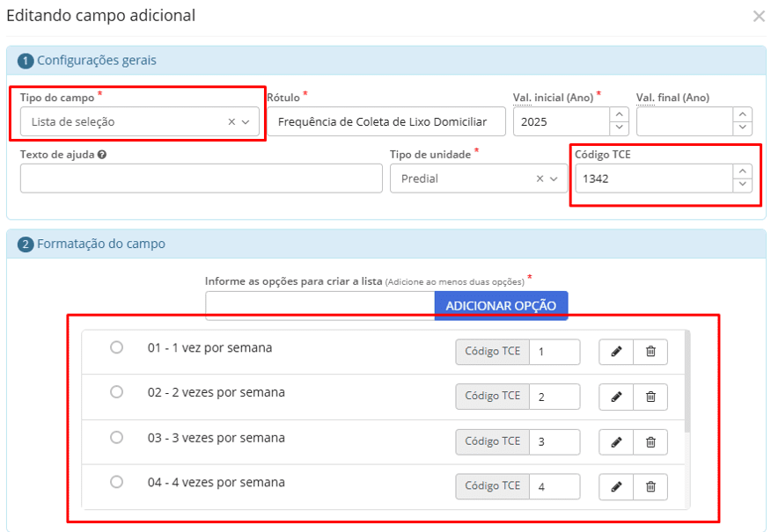Click the ADICIONAR OPÇÃO button
Screen dimensions: 771x532
(501, 305)
